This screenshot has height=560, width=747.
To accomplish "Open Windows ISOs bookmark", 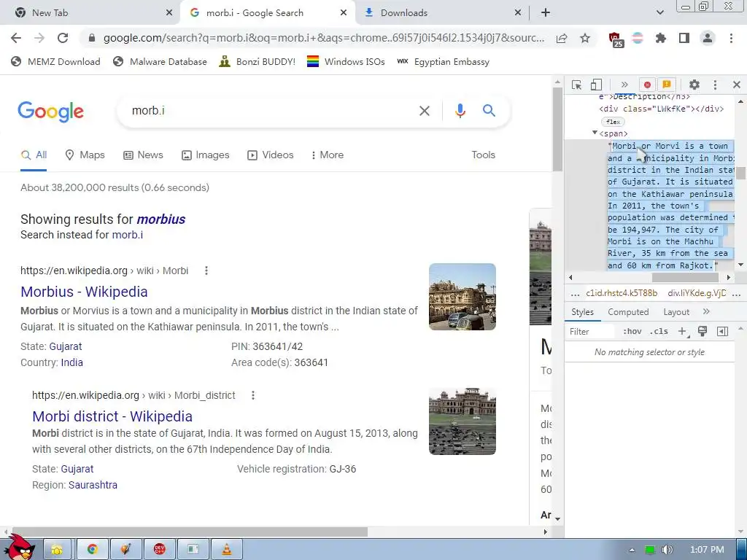I will pyautogui.click(x=346, y=62).
